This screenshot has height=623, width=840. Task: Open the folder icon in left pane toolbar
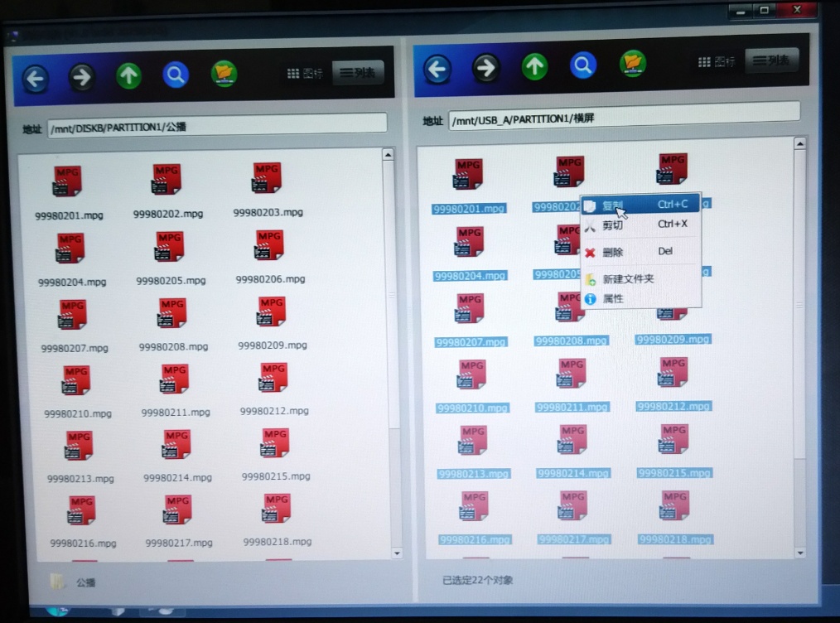point(224,74)
